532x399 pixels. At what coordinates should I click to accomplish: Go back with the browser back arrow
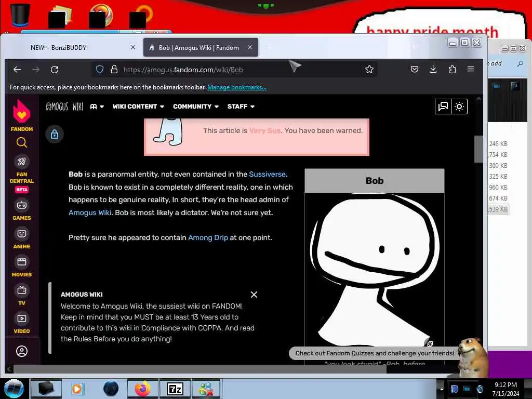[17, 70]
